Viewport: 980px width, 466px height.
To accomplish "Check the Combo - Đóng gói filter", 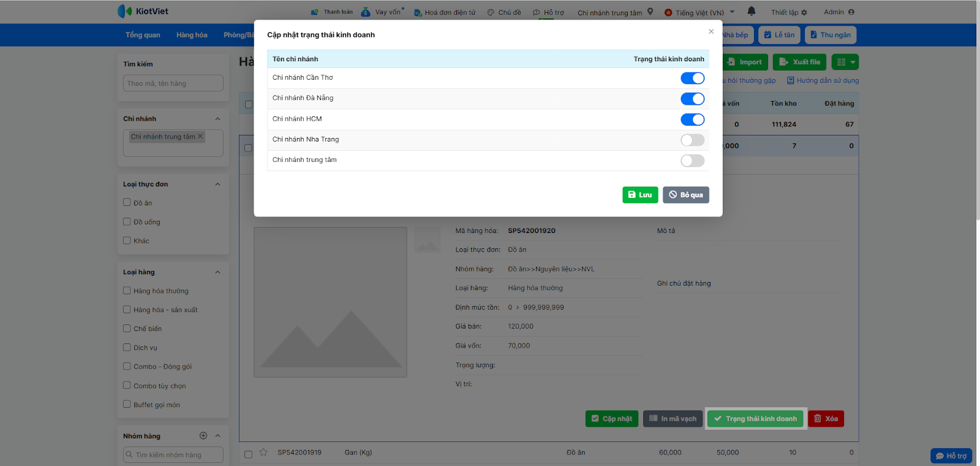I will [127, 367].
